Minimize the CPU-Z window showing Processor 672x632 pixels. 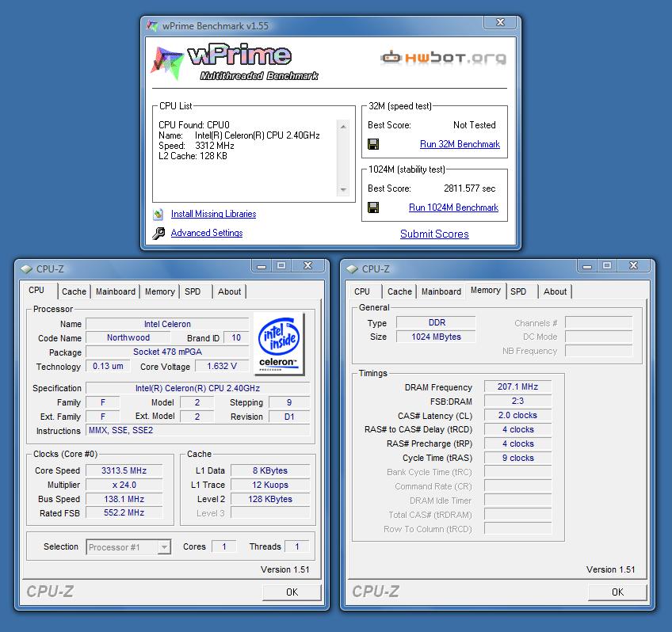click(x=262, y=266)
